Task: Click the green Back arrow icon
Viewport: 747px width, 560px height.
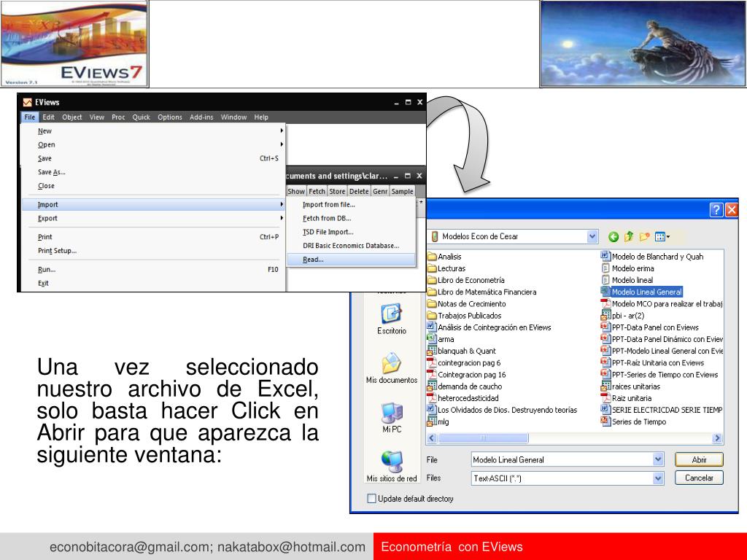Action: (x=613, y=237)
